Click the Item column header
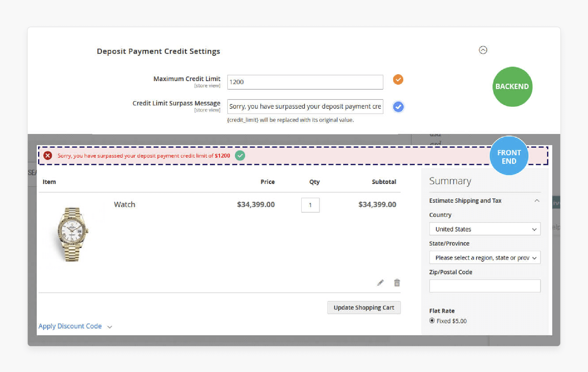This screenshot has height=372, width=588. click(49, 182)
